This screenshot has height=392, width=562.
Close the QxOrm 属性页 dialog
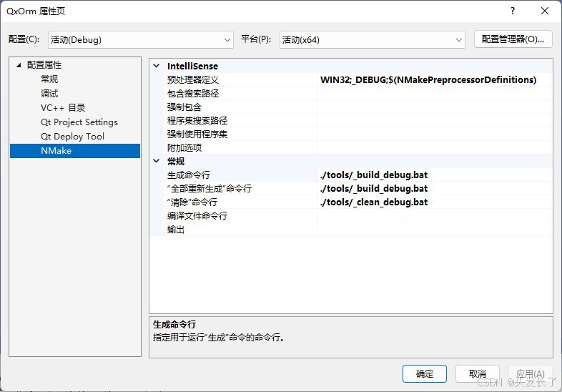[545, 11]
